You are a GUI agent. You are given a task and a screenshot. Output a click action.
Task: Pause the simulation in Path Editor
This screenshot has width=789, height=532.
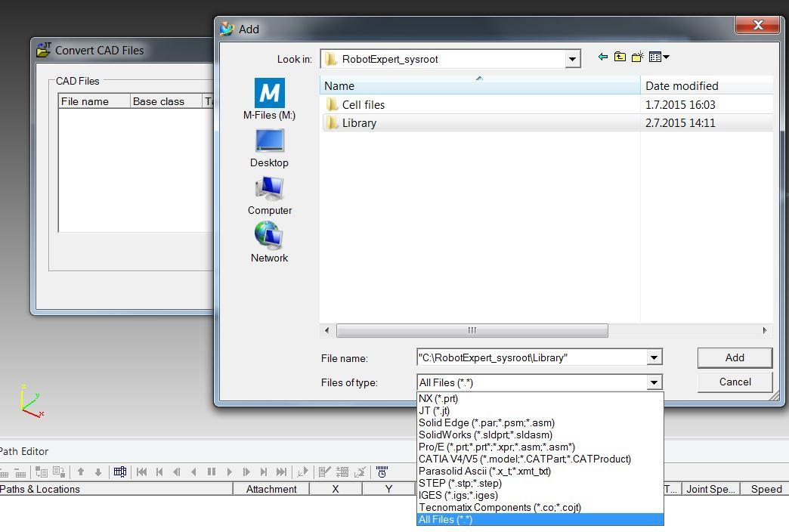pos(212,472)
